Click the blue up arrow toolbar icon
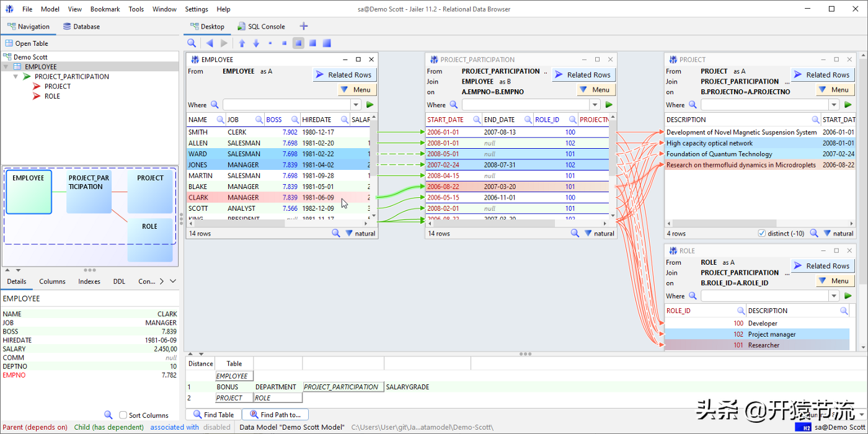 coord(242,43)
